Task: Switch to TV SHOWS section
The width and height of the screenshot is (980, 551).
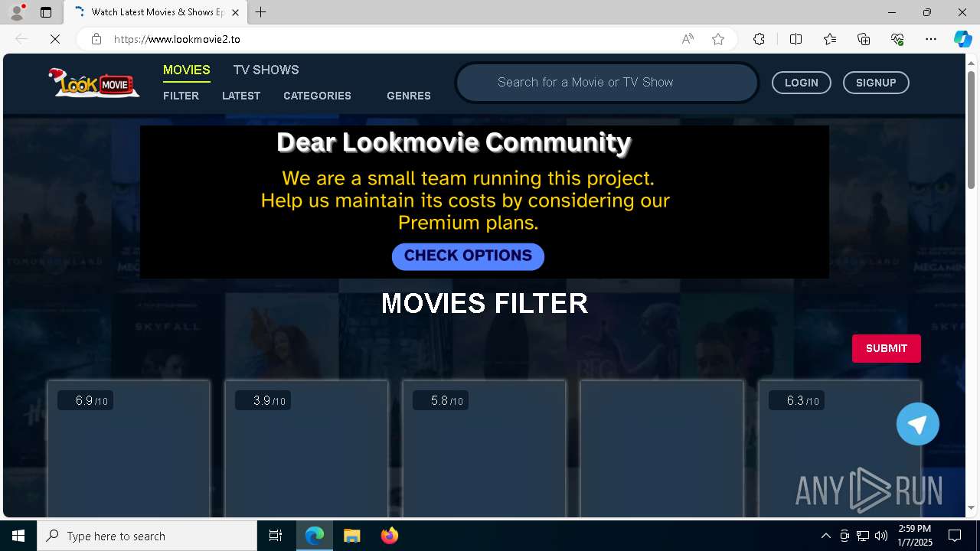Action: tap(266, 70)
